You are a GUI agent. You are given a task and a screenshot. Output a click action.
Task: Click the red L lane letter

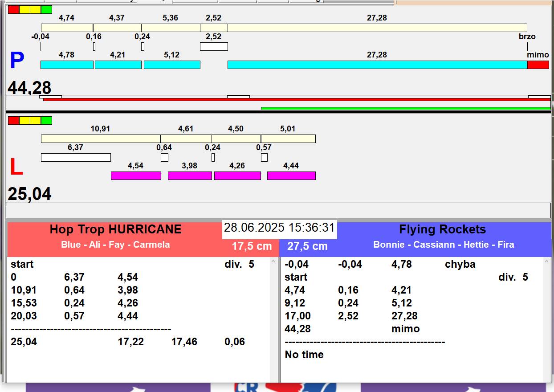(16, 167)
